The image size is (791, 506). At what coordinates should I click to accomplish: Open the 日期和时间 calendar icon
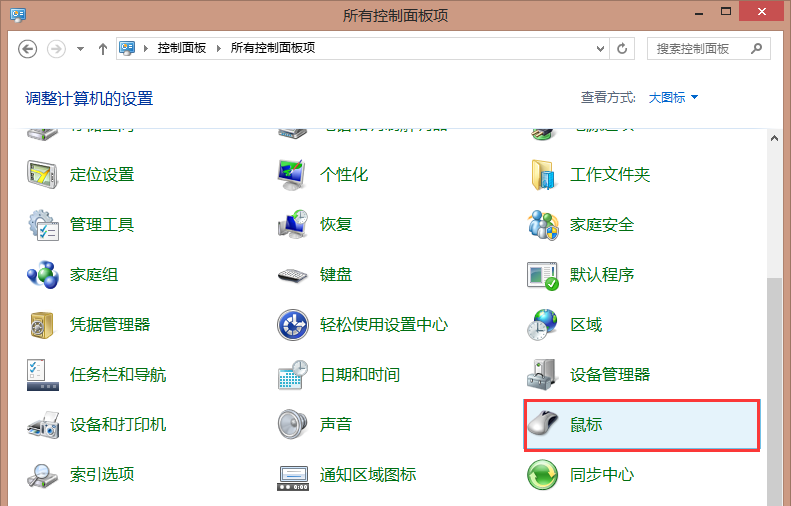pos(293,375)
